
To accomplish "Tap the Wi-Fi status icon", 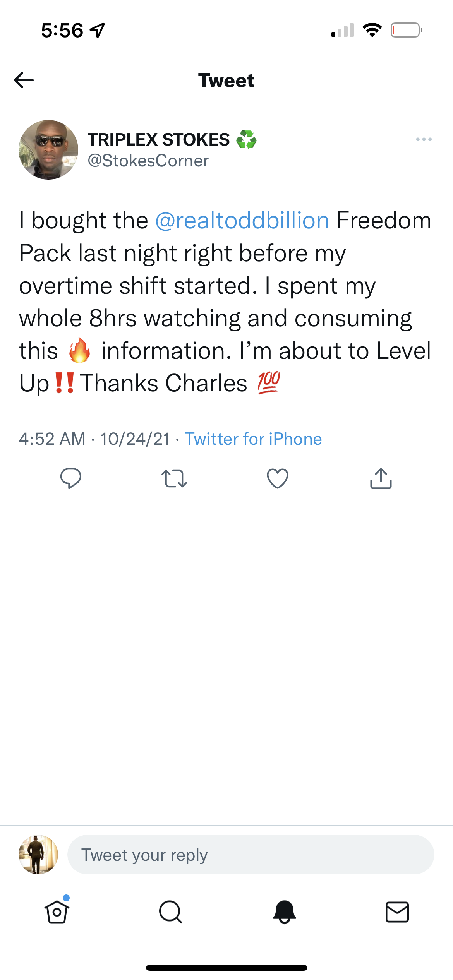I will click(x=372, y=30).
